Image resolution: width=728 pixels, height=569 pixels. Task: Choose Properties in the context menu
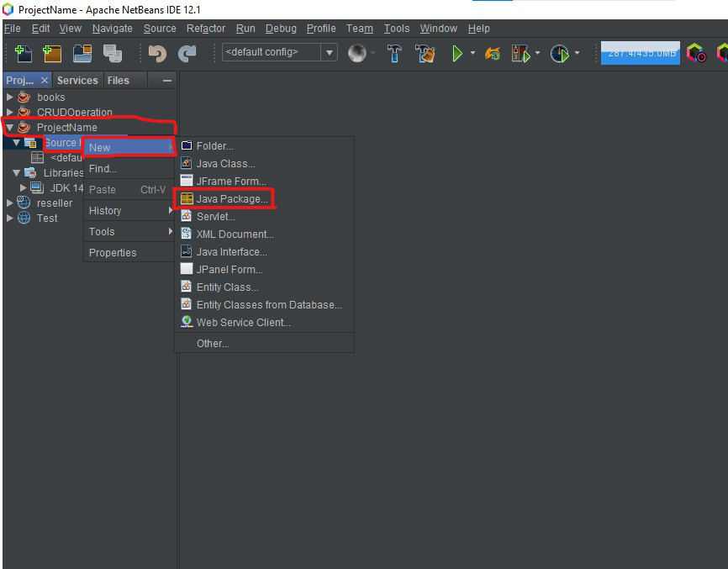tap(129, 252)
